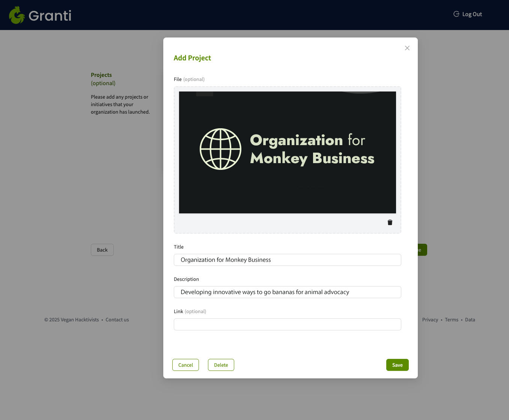Open the Data link in the footer
Image resolution: width=509 pixels, height=420 pixels.
[470, 319]
